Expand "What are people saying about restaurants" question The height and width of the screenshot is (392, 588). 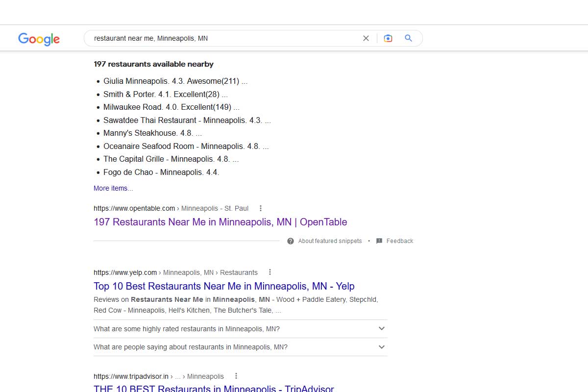click(x=240, y=347)
